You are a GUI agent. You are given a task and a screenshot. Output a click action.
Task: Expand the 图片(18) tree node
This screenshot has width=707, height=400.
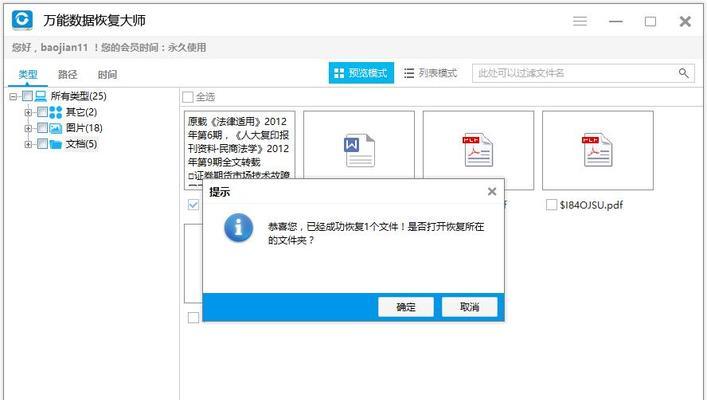coord(28,129)
